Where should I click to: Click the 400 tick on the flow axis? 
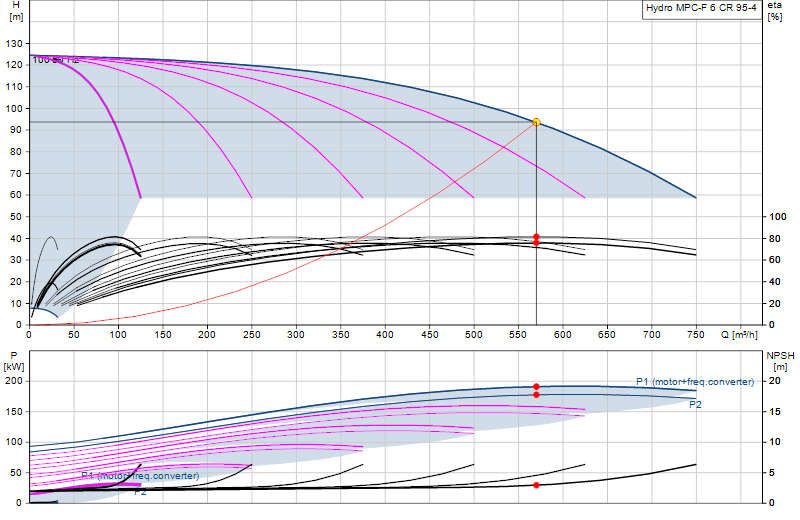[x=385, y=335]
